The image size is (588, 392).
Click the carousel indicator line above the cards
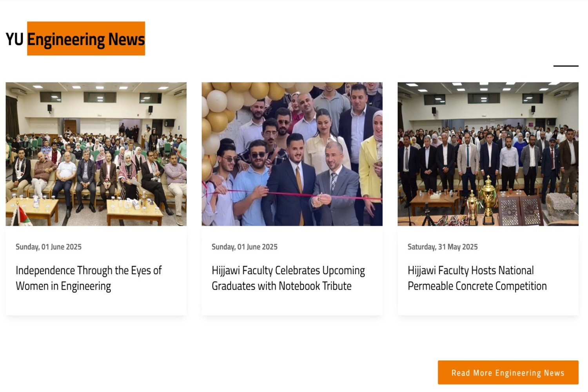pos(566,66)
